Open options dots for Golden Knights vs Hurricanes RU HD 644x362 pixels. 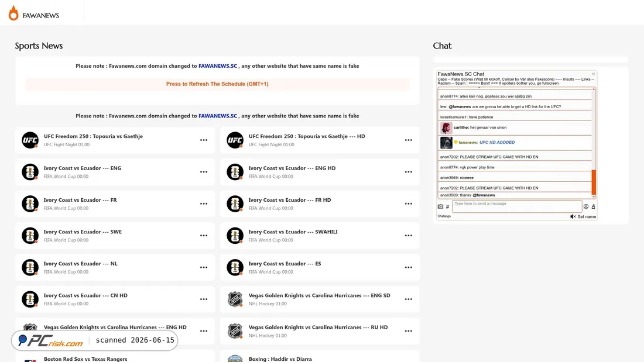coord(408,331)
